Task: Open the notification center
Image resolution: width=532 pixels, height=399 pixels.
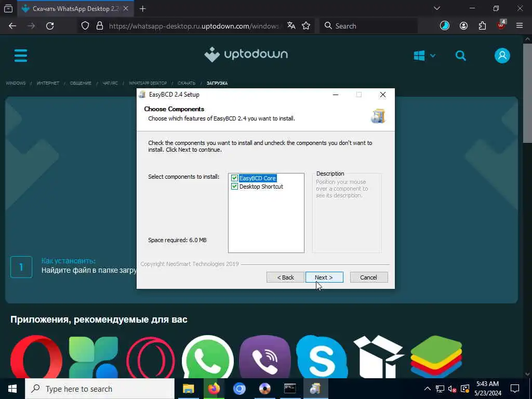Action: coord(515,389)
